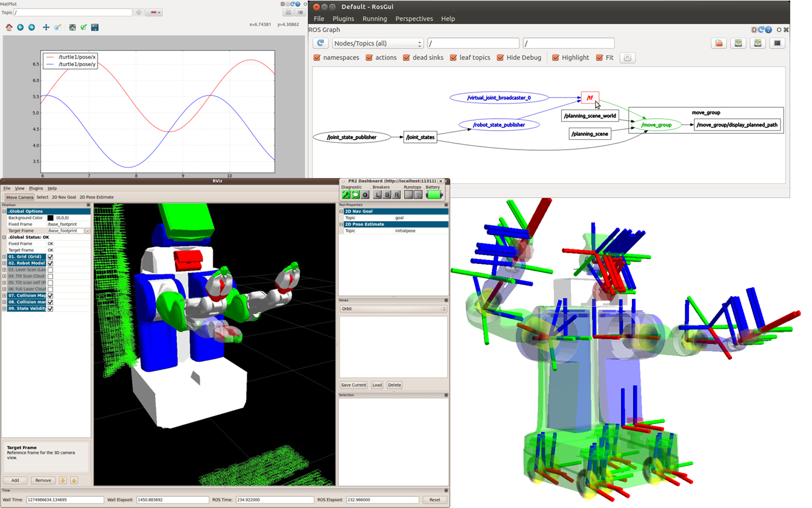Click the Reset button in Time panel

point(435,500)
